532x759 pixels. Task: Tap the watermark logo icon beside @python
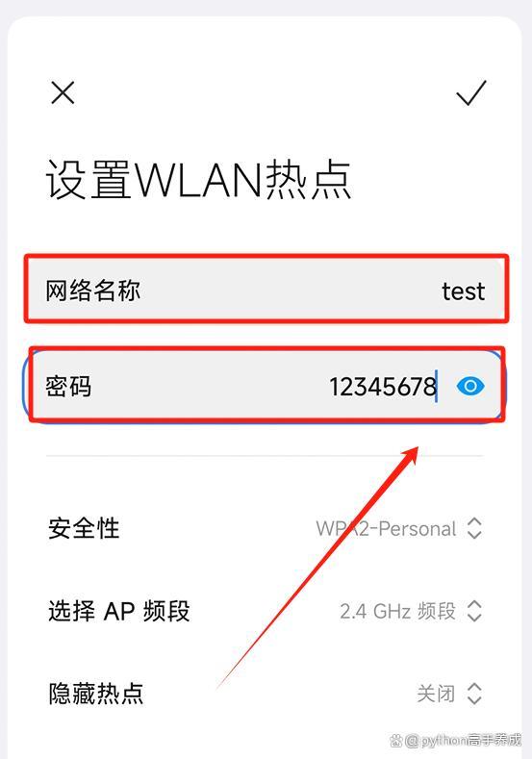pos(396,741)
